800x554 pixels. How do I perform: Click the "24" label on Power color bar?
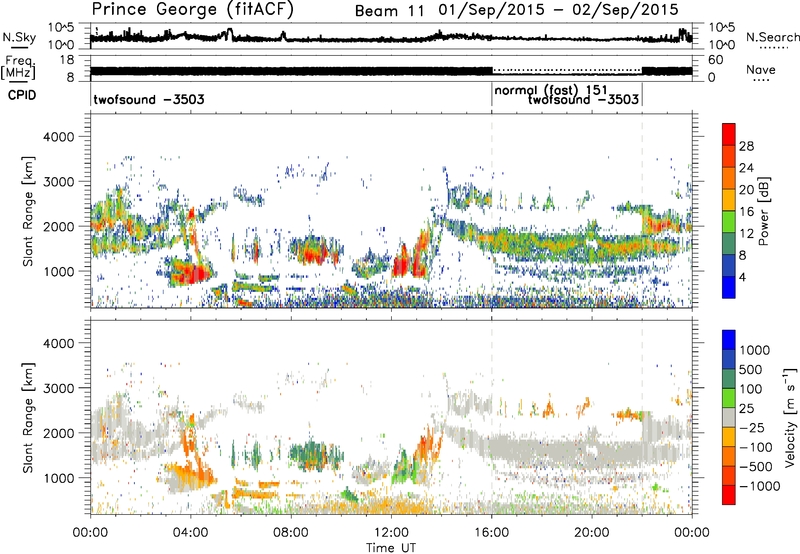tap(746, 168)
